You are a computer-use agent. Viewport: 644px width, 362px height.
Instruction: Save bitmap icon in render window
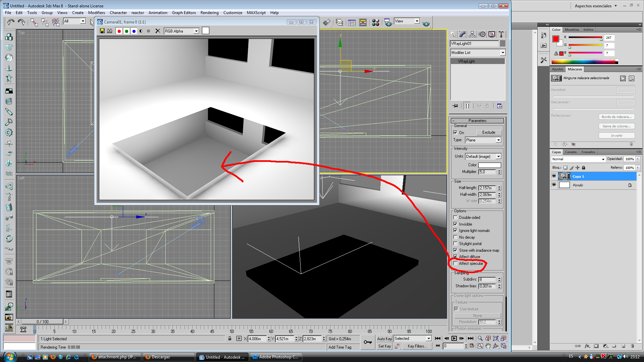(102, 31)
